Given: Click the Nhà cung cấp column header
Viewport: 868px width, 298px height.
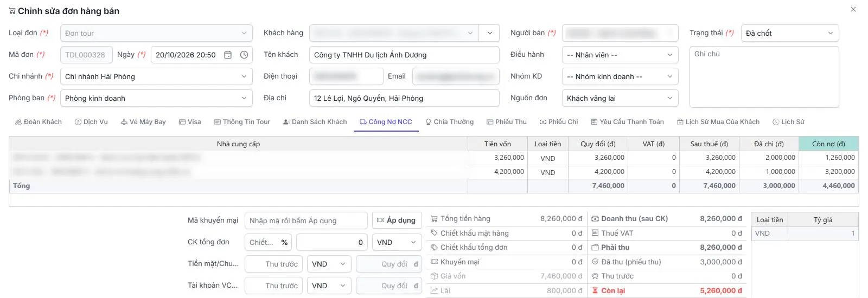Looking at the screenshot, I should (238, 144).
